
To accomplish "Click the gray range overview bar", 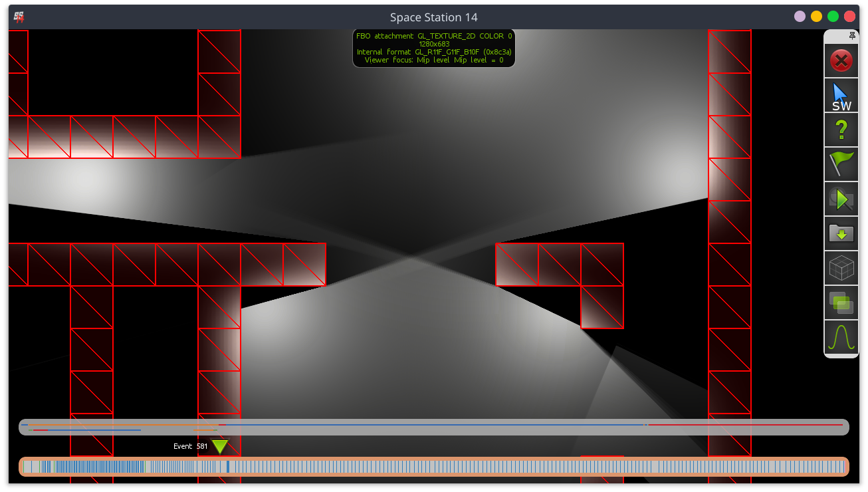I will point(433,427).
